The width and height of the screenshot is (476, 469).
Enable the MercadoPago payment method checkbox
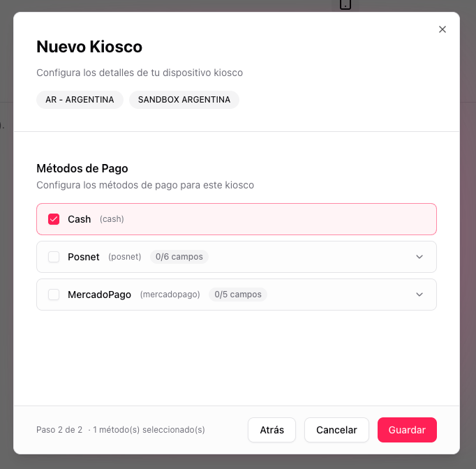pos(54,295)
